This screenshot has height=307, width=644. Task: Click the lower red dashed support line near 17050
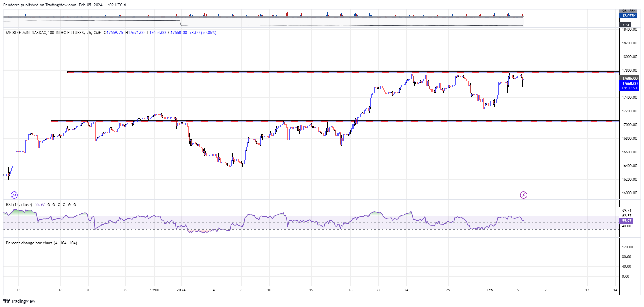335,121
